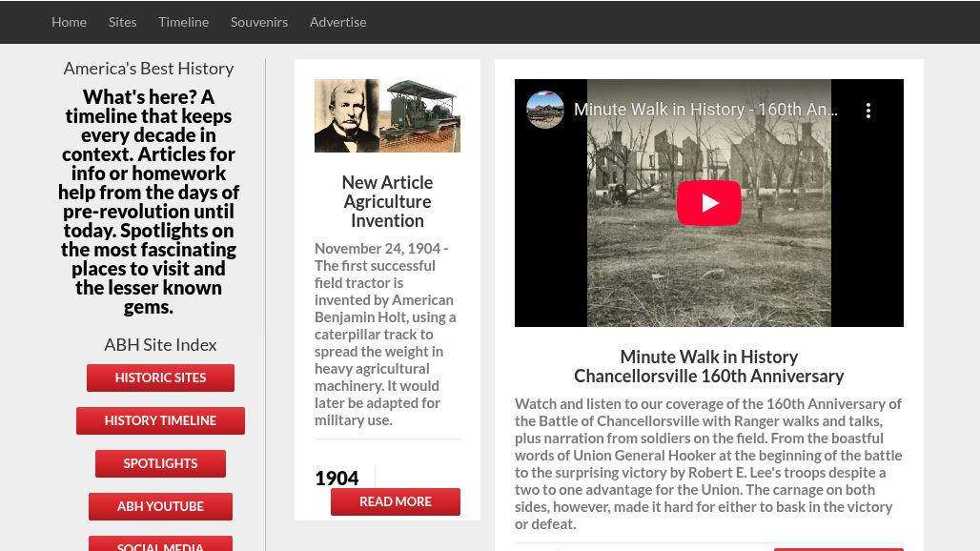Click the 'November 24, 1904' article summary text
This screenshot has width=980, height=551.
(x=386, y=335)
